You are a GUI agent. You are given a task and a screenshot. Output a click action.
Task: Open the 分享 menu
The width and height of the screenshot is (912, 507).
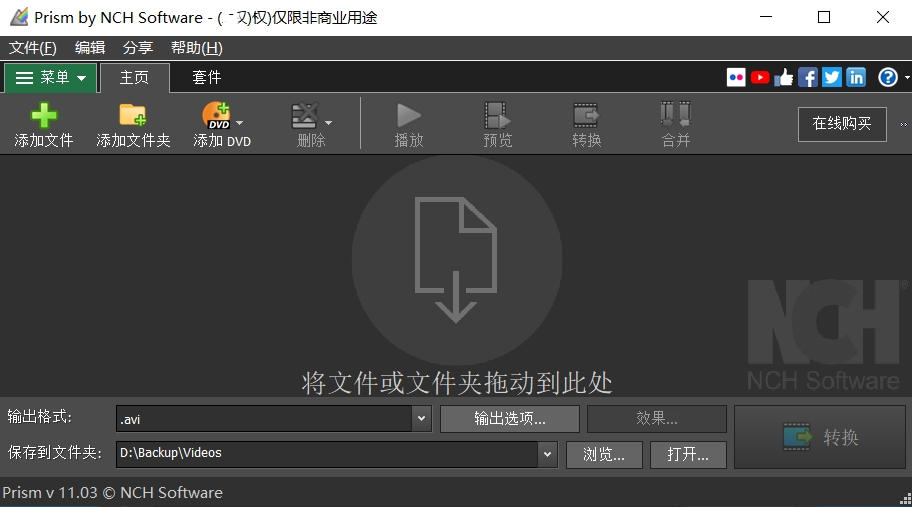coord(137,48)
